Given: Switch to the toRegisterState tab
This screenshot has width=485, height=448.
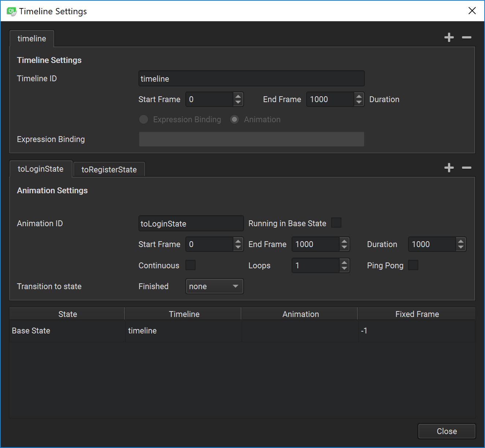Looking at the screenshot, I should [x=109, y=169].
